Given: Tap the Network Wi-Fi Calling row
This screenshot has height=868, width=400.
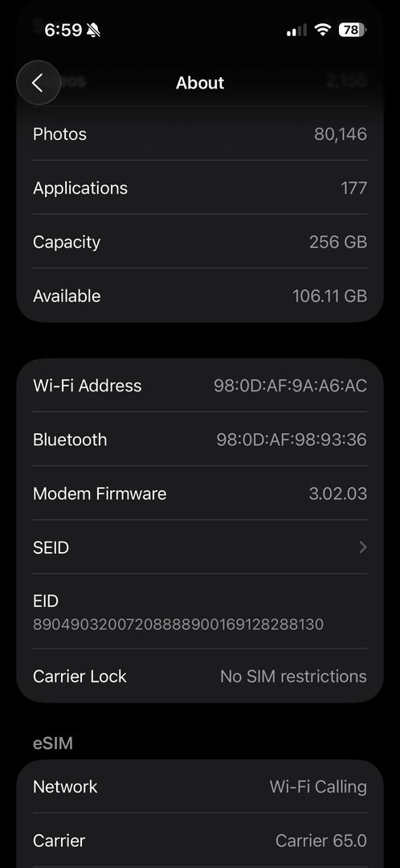Looking at the screenshot, I should [200, 787].
